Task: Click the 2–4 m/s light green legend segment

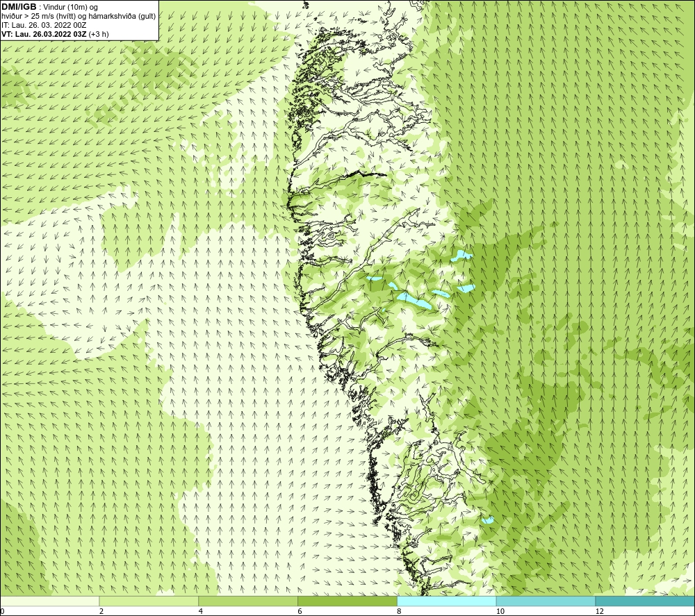Action: (149, 601)
